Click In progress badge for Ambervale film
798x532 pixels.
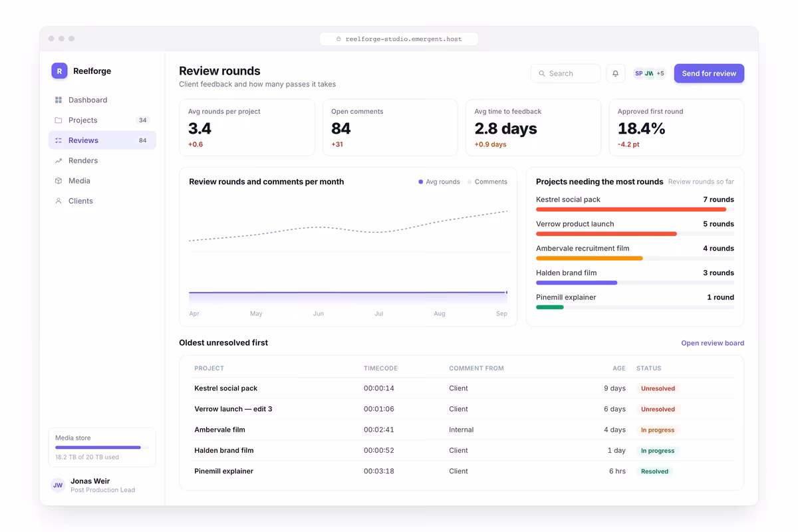tap(658, 430)
